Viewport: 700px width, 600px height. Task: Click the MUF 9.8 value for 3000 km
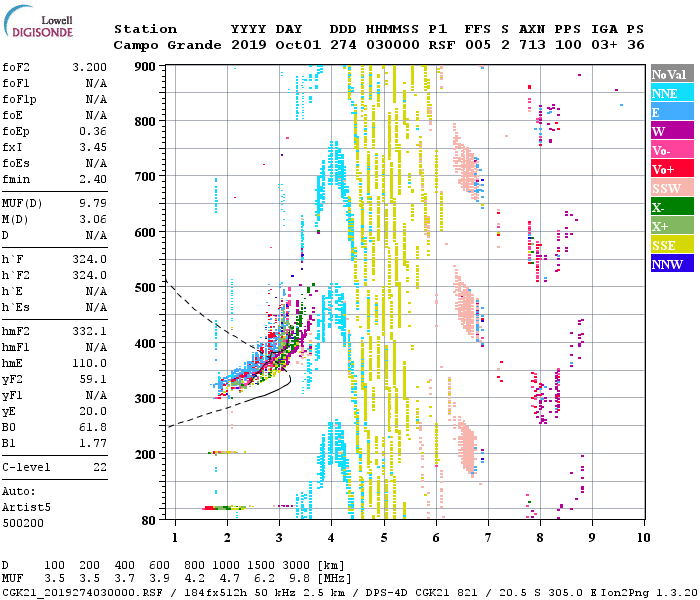(299, 579)
